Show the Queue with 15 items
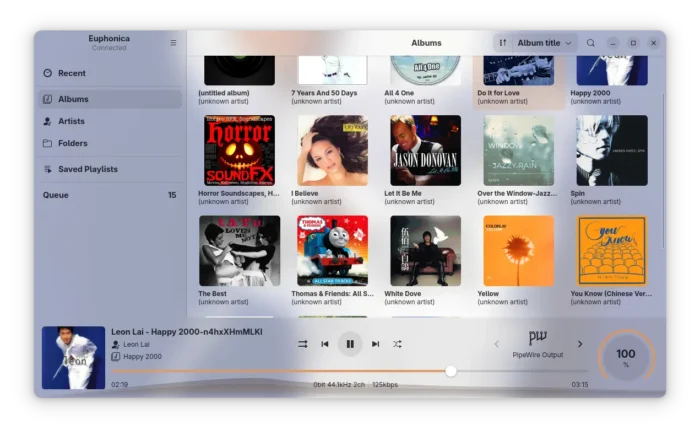The height and width of the screenshot is (435, 700). (110, 195)
